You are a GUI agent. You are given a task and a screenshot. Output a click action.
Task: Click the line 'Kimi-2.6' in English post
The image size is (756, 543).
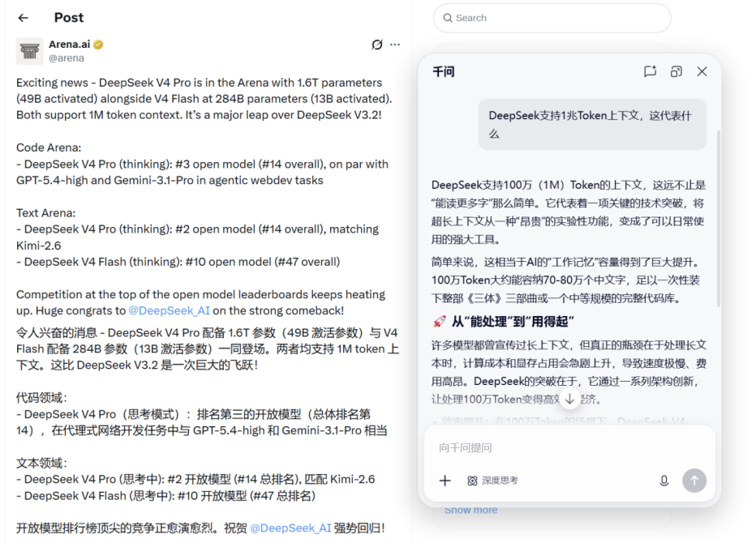pyautogui.click(x=39, y=246)
